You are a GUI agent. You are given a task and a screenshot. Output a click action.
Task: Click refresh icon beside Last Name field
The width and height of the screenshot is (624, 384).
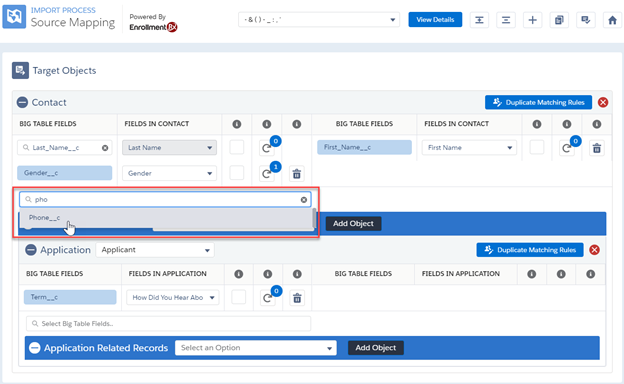266,148
